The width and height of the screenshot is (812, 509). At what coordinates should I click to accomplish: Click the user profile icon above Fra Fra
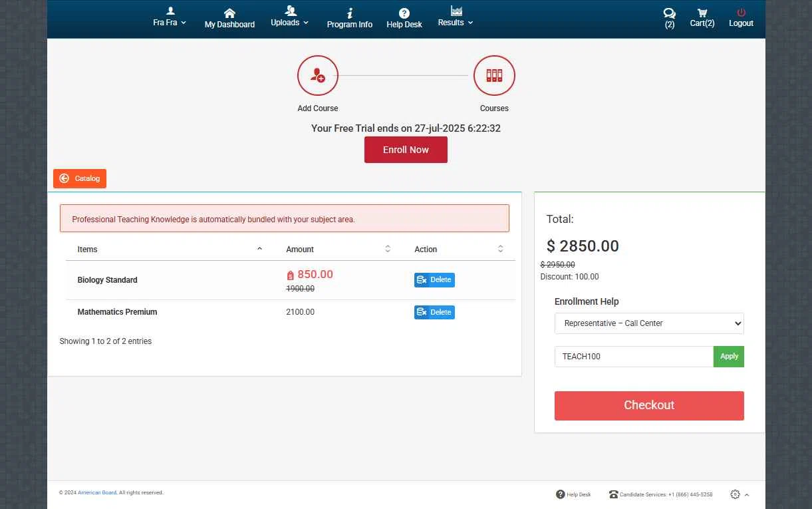coord(170,11)
